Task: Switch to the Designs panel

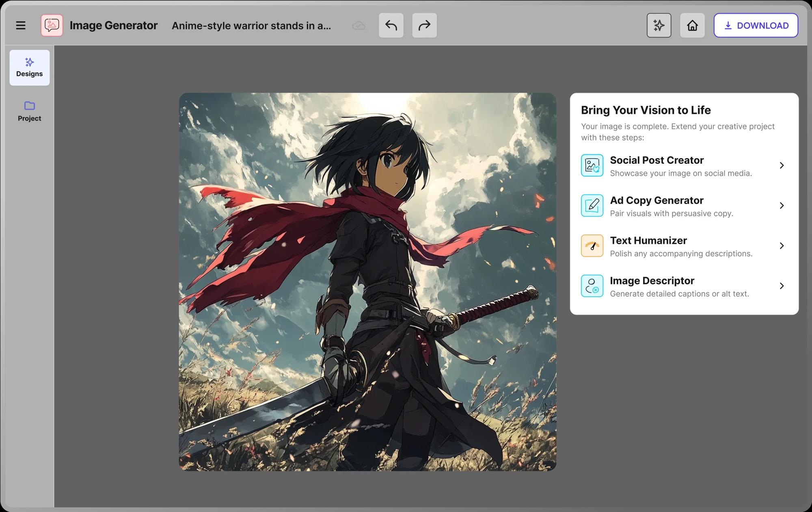Action: (x=29, y=67)
